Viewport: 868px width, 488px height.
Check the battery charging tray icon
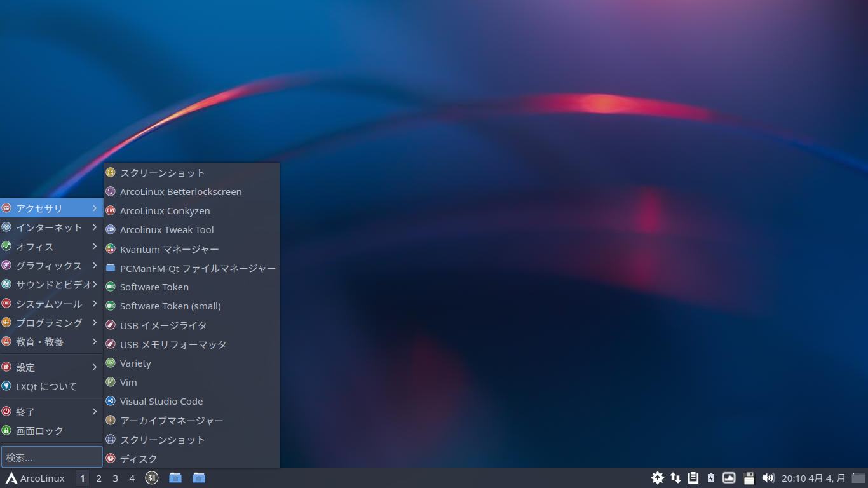(x=711, y=478)
